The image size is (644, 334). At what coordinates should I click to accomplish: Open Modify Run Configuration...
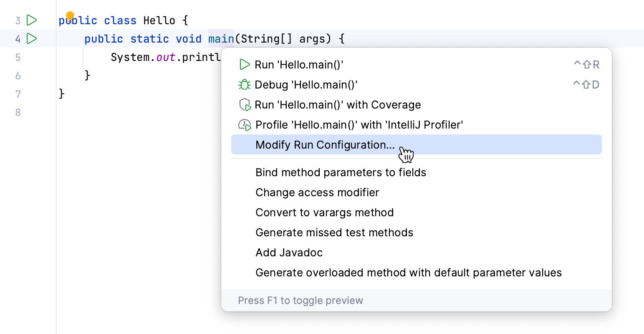point(325,145)
